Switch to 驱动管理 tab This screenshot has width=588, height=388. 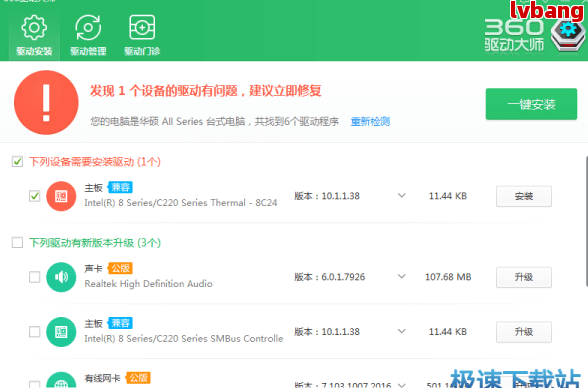[x=88, y=35]
